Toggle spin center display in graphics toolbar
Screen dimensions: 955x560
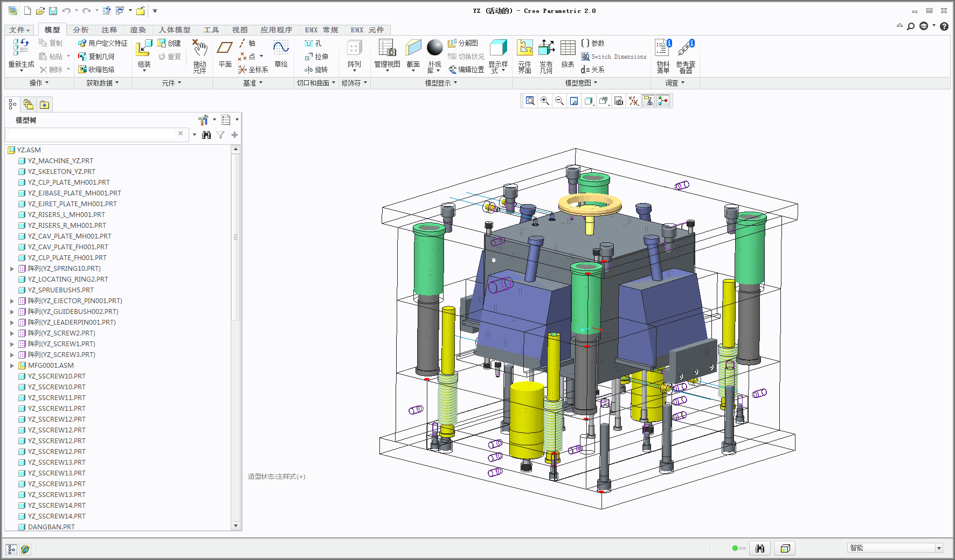pos(663,101)
